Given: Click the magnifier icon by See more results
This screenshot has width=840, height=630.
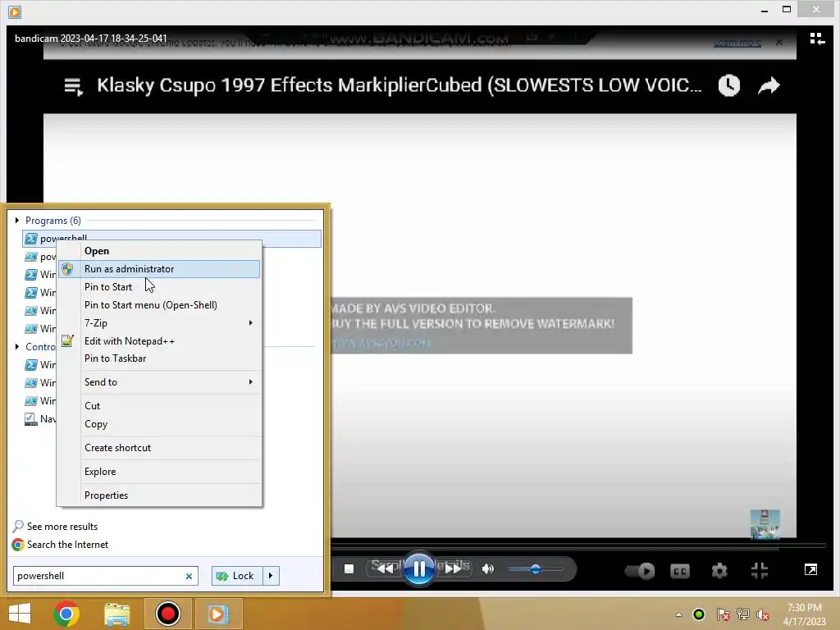Looking at the screenshot, I should [18, 527].
